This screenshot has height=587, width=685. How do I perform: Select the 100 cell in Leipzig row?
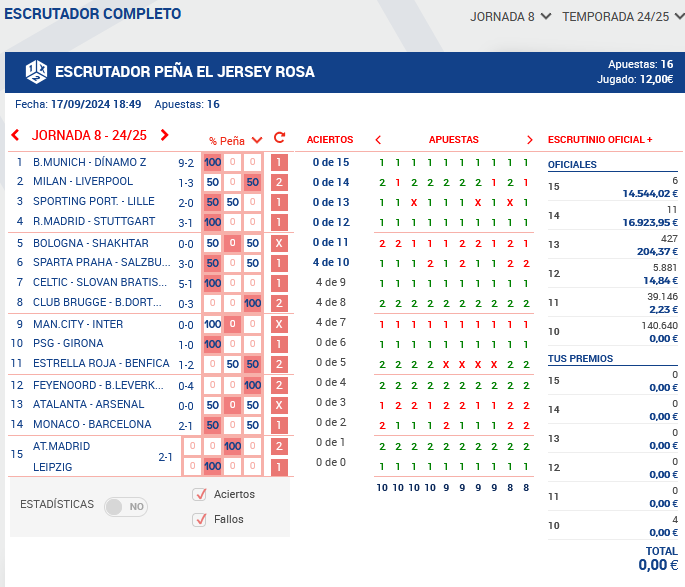tap(213, 466)
